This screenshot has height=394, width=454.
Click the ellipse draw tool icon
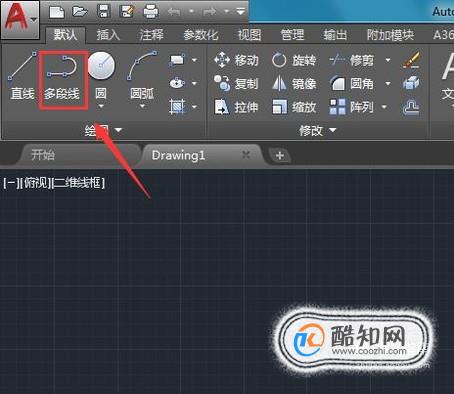(x=177, y=83)
